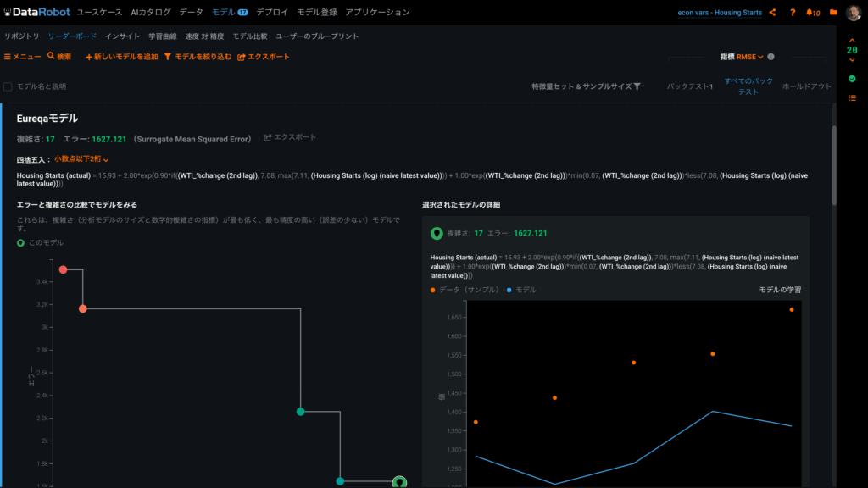Open the デプロイ top menu item

(272, 13)
